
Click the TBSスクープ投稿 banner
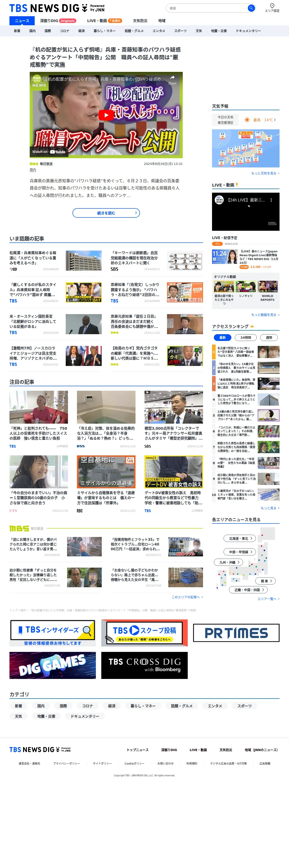[x=144, y=633]
